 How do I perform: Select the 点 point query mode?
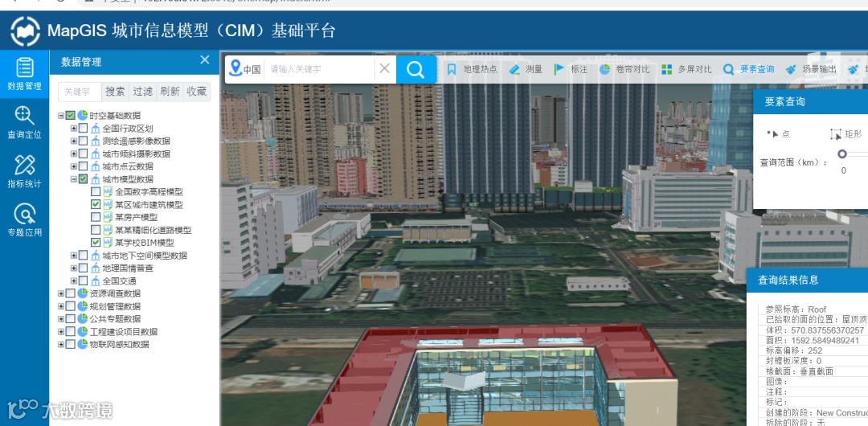(778, 134)
